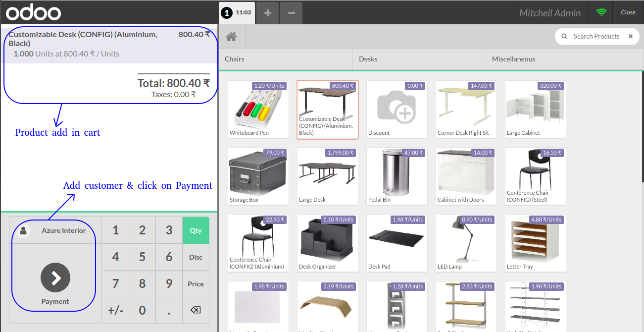Tap numpad digit 9
This screenshot has width=644, height=332.
[169, 284]
